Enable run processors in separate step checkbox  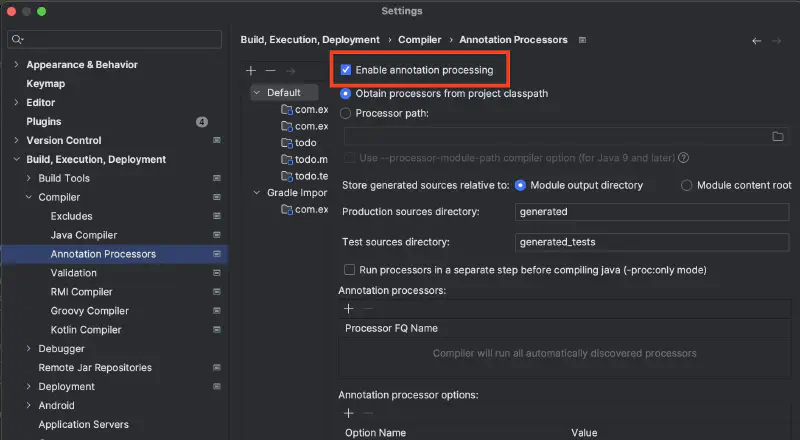(x=349, y=270)
